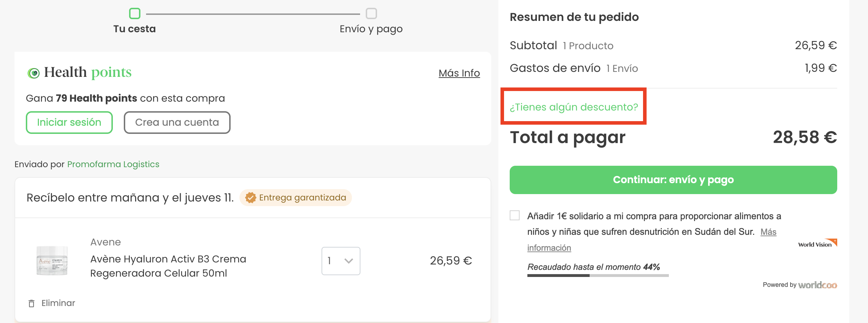The height and width of the screenshot is (323, 868).
Task: Open Más Info link for Health points
Action: click(x=459, y=73)
